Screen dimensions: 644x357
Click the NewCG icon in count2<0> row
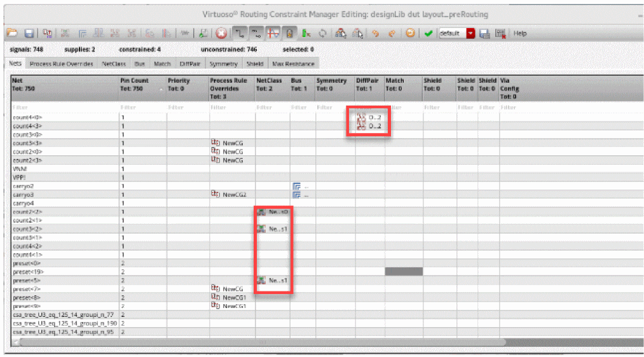pos(216,151)
